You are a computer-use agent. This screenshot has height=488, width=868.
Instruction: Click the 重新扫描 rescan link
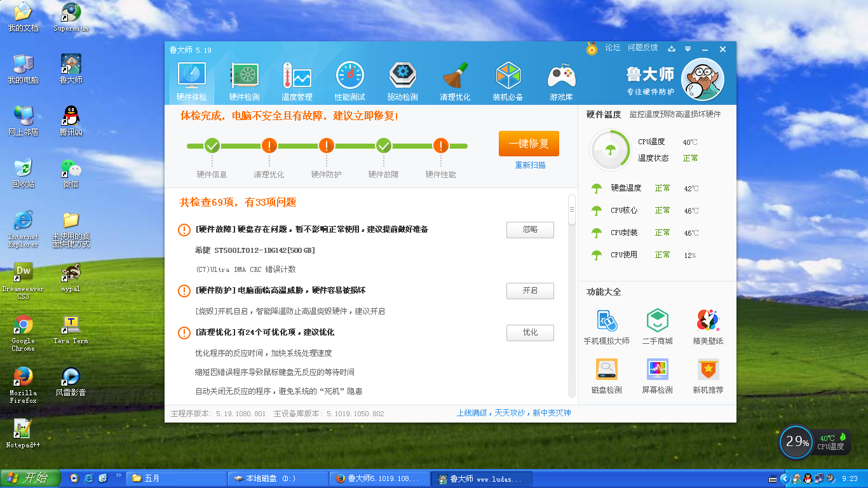pos(530,165)
